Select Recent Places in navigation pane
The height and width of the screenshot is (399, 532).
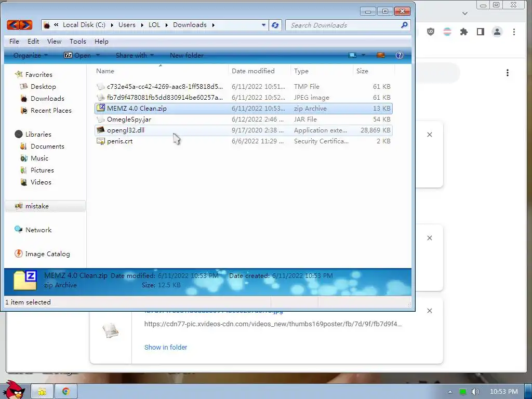click(x=51, y=110)
